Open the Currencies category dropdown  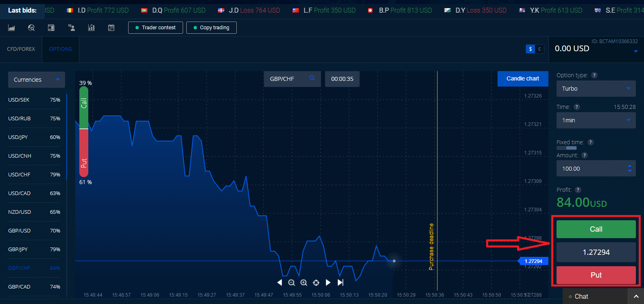point(37,80)
